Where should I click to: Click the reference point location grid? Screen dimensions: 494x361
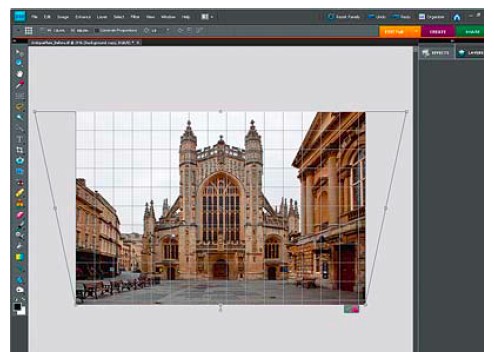click(x=29, y=31)
